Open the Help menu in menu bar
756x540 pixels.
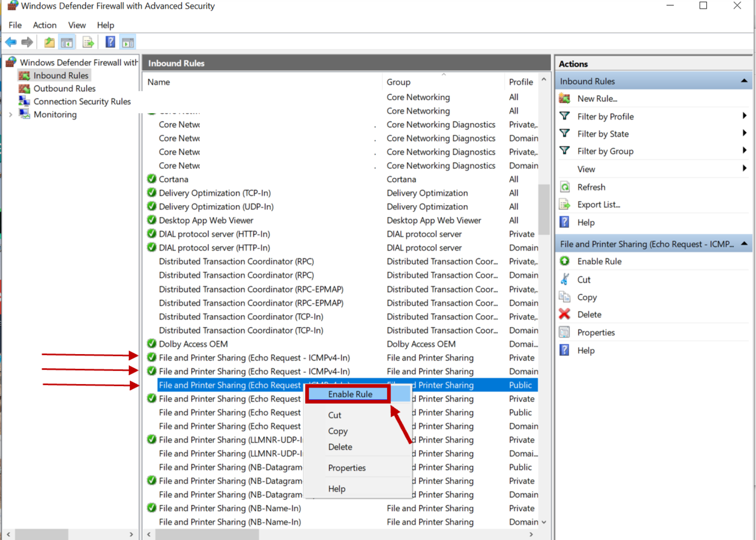105,25
